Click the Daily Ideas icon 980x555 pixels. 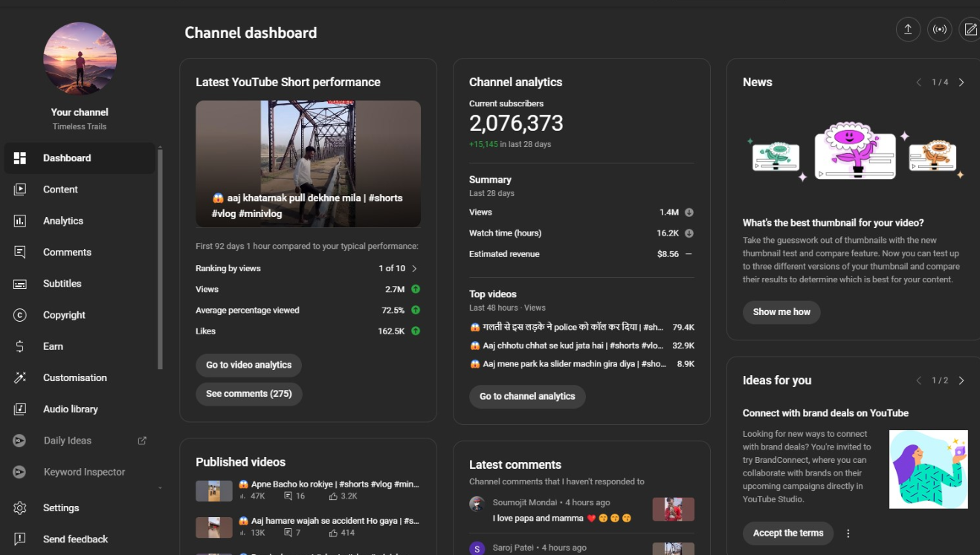click(x=20, y=441)
